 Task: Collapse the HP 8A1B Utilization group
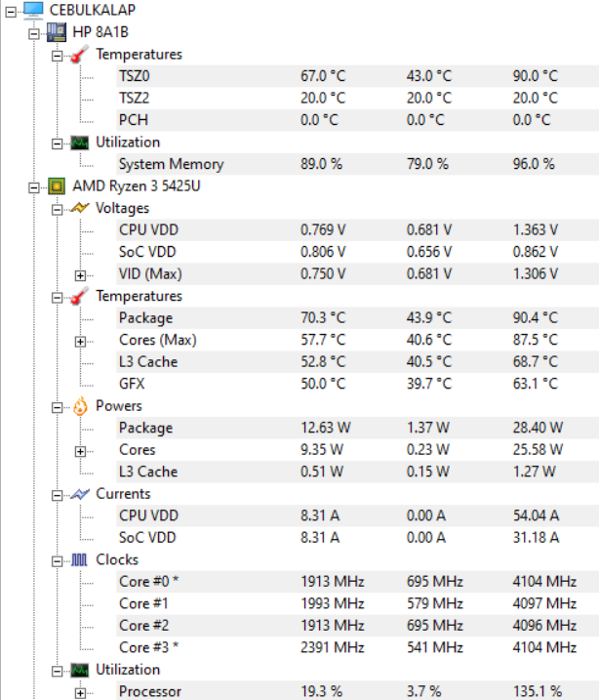[58, 144]
